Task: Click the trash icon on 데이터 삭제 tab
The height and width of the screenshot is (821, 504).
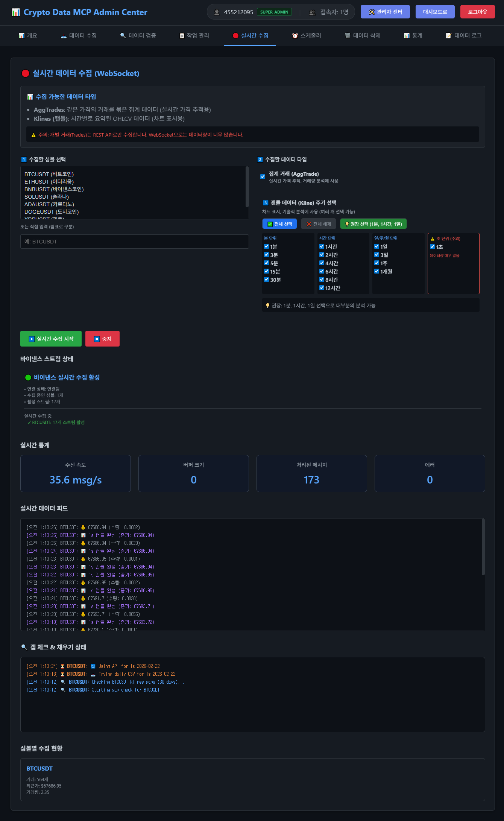Action: (x=348, y=36)
